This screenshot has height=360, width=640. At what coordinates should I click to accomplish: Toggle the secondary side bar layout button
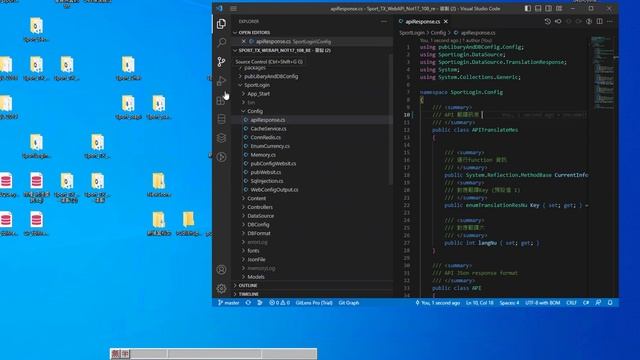tap(549, 8)
